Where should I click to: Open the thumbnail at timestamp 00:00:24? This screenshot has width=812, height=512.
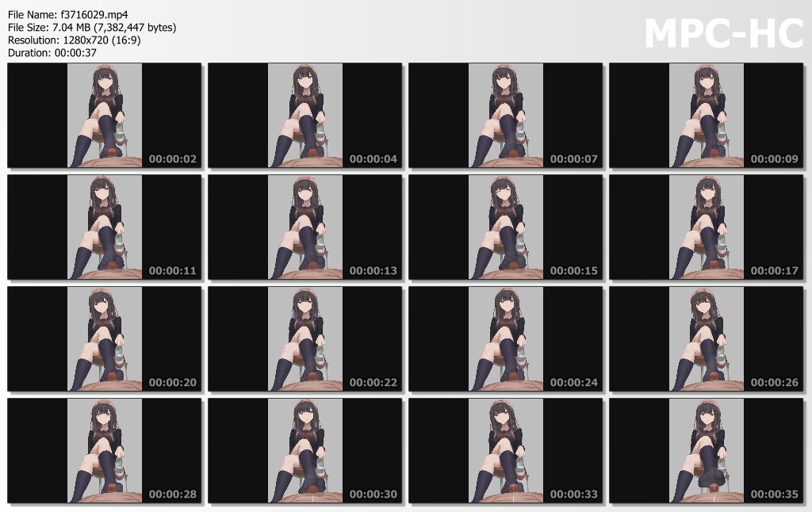506,339
